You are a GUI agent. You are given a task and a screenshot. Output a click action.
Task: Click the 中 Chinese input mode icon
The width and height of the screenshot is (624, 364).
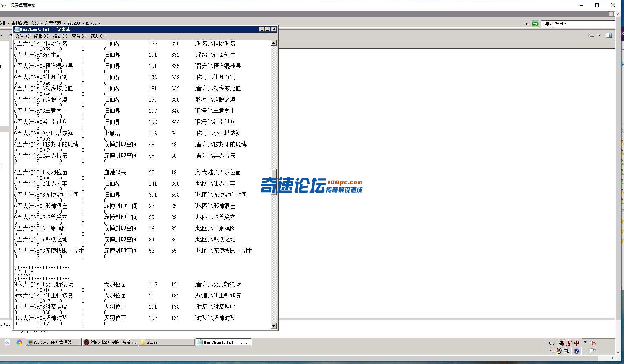tap(576, 343)
